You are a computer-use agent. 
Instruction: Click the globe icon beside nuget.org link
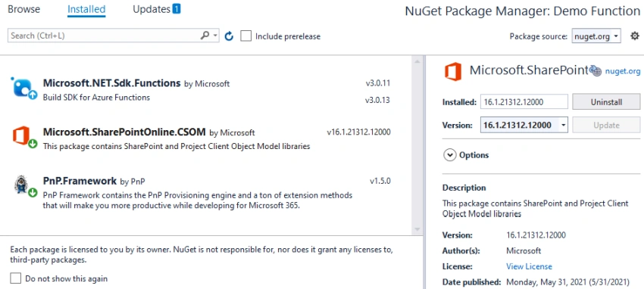coord(596,71)
